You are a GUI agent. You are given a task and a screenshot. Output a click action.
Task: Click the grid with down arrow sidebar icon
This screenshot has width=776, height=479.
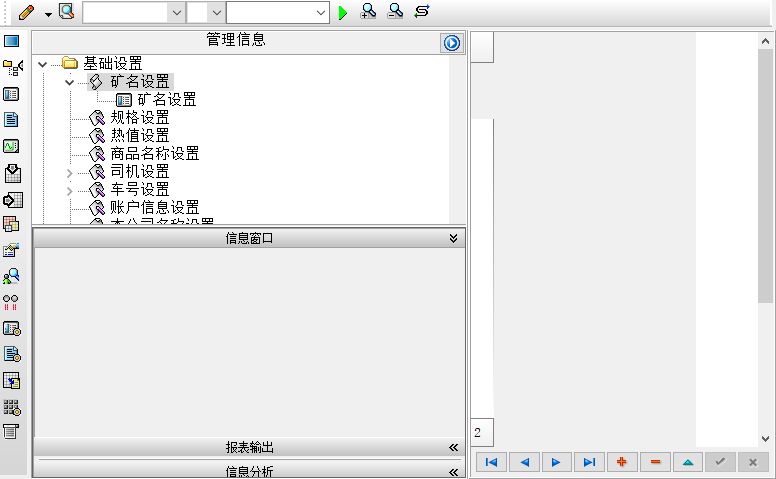(12, 173)
